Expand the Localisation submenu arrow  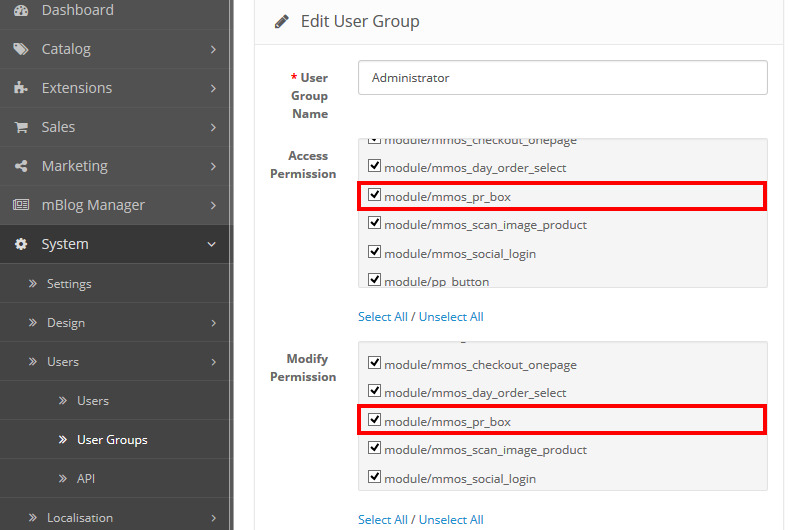(213, 518)
